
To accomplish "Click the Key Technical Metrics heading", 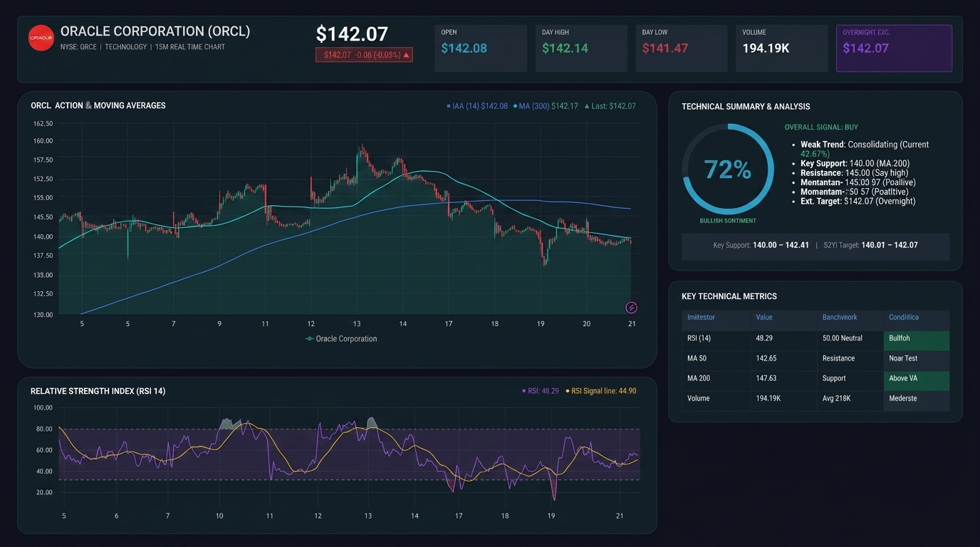I will point(729,296).
